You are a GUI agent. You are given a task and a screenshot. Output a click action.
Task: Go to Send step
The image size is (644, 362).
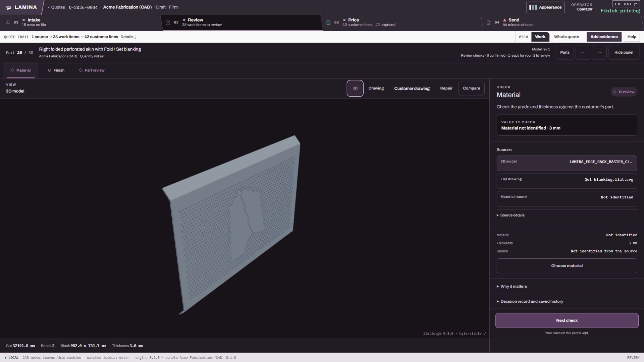562,22
